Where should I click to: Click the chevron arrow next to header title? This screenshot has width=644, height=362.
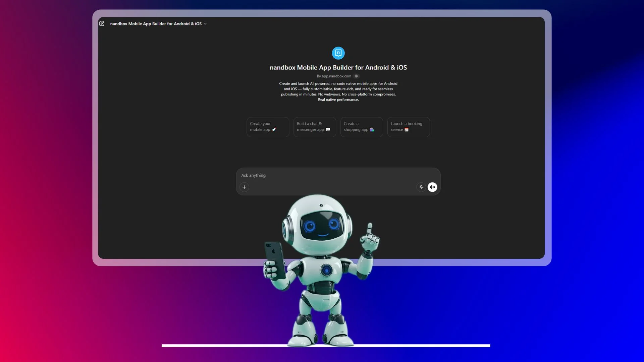pos(205,24)
